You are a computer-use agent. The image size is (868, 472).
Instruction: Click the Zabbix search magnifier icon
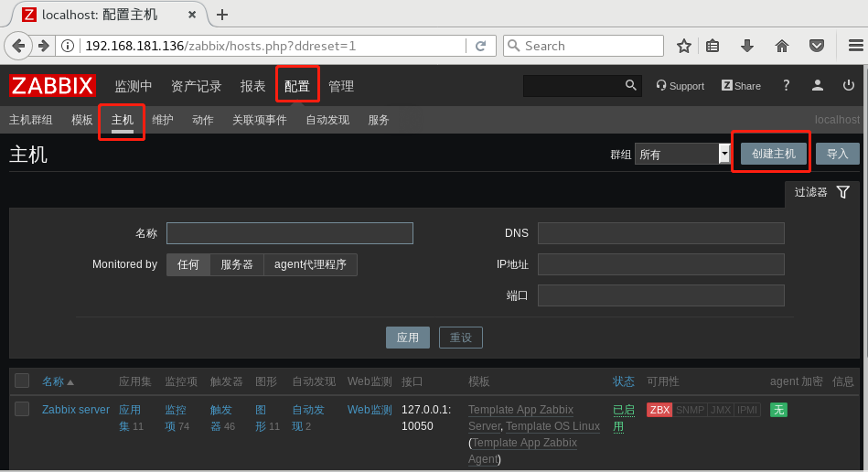pos(630,85)
